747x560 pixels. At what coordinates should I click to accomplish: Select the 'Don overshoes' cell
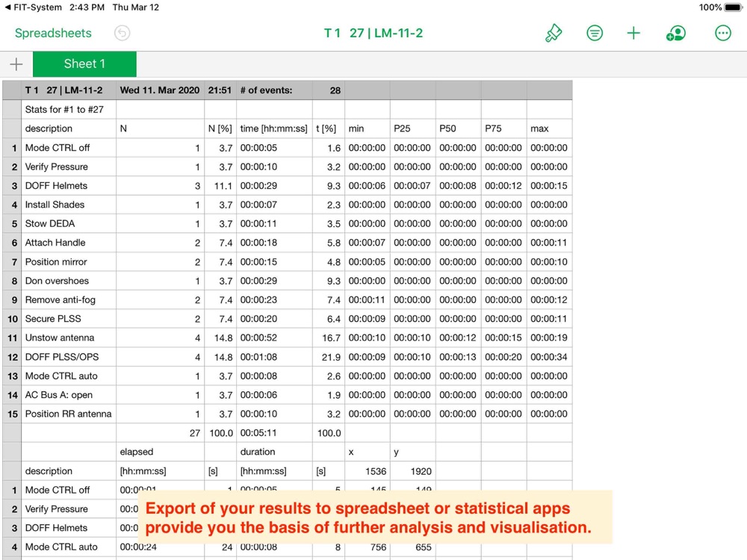pyautogui.click(x=69, y=281)
